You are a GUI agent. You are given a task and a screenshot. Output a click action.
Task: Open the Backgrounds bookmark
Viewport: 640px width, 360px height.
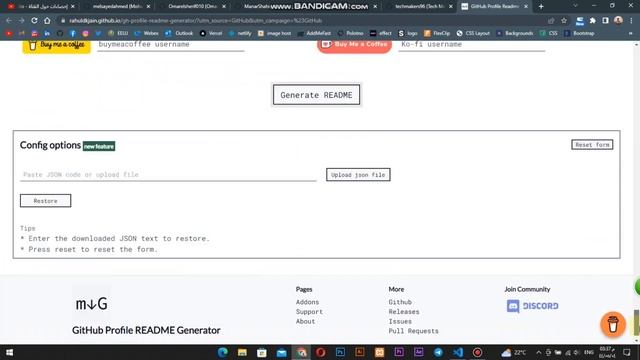(x=514, y=33)
